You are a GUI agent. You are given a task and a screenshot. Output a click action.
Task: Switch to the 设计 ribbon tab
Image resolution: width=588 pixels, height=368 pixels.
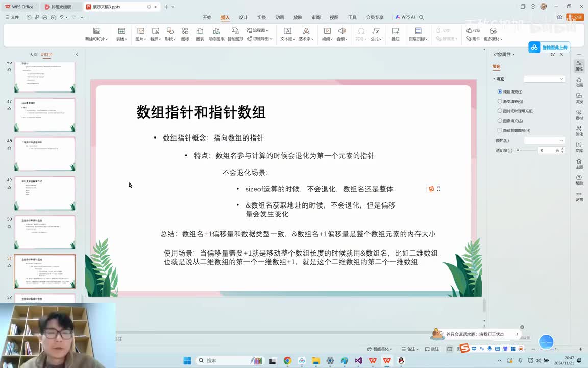tap(243, 17)
